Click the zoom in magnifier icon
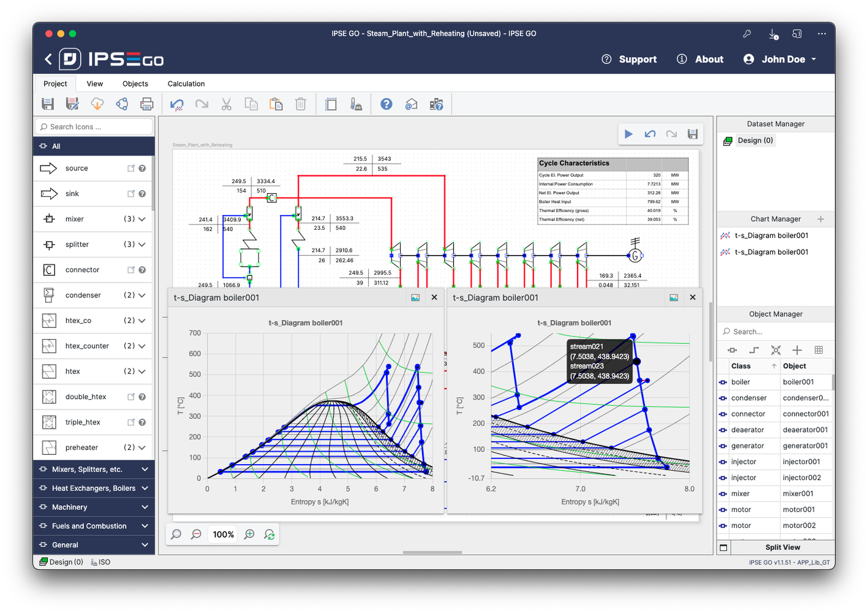 coord(249,535)
